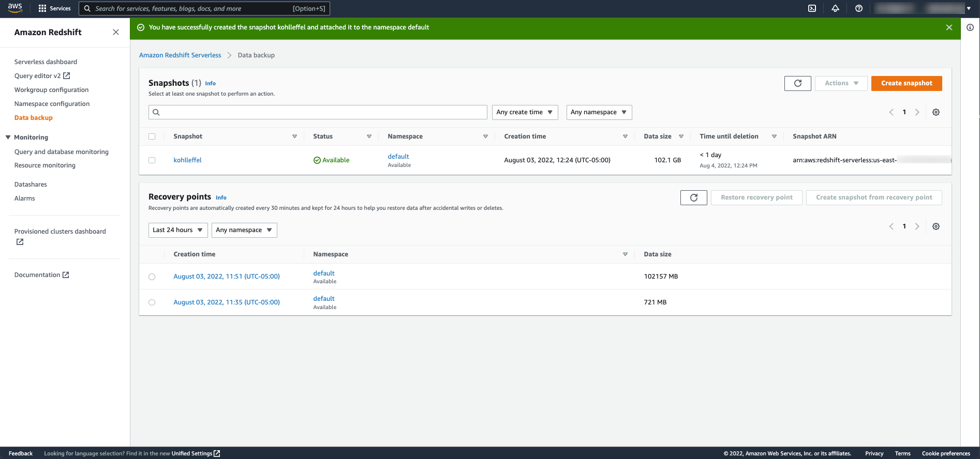Image resolution: width=980 pixels, height=459 pixels.
Task: Sort by snapshot Namespace column arrow
Action: point(485,136)
